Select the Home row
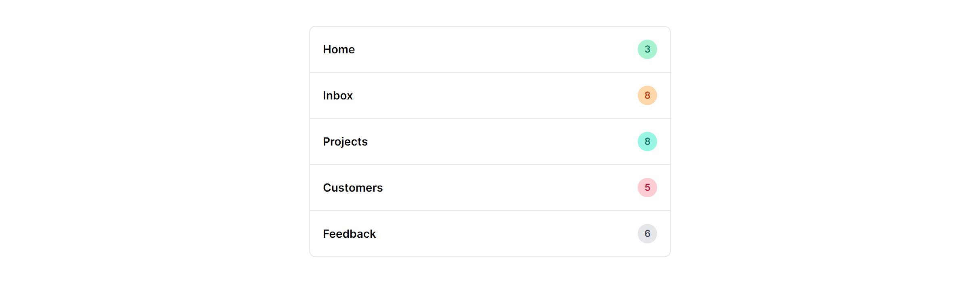Image resolution: width=980 pixels, height=283 pixels. click(x=490, y=49)
